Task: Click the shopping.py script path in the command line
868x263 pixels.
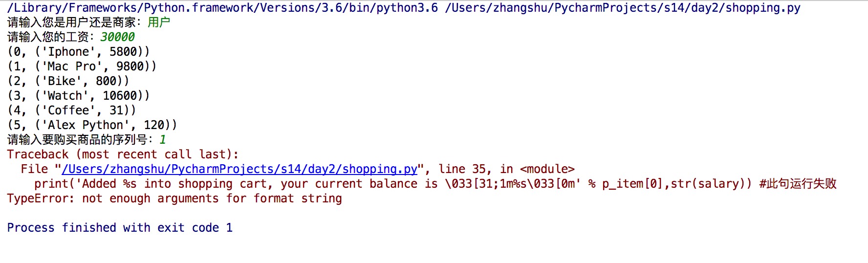Action: (622, 8)
